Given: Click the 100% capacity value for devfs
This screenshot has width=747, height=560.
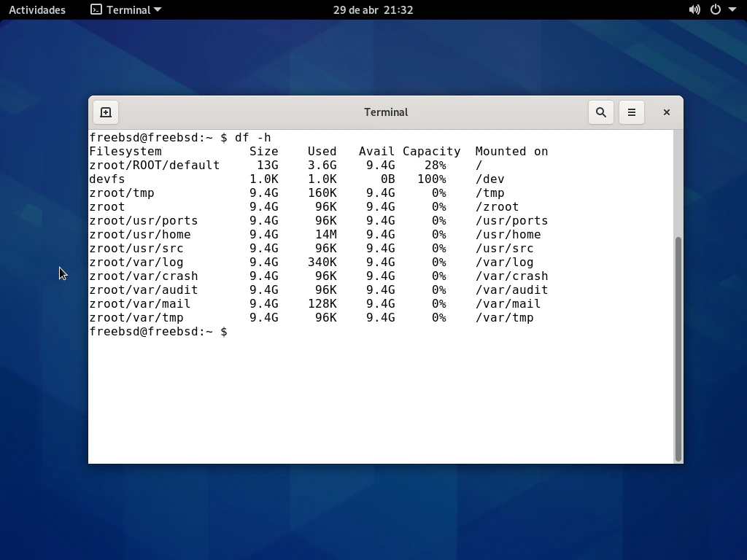Looking at the screenshot, I should 431,179.
